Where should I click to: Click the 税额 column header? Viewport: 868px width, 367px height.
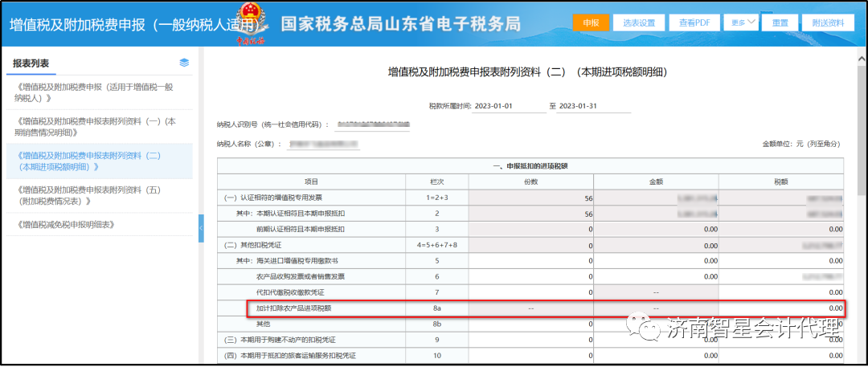tap(781, 181)
